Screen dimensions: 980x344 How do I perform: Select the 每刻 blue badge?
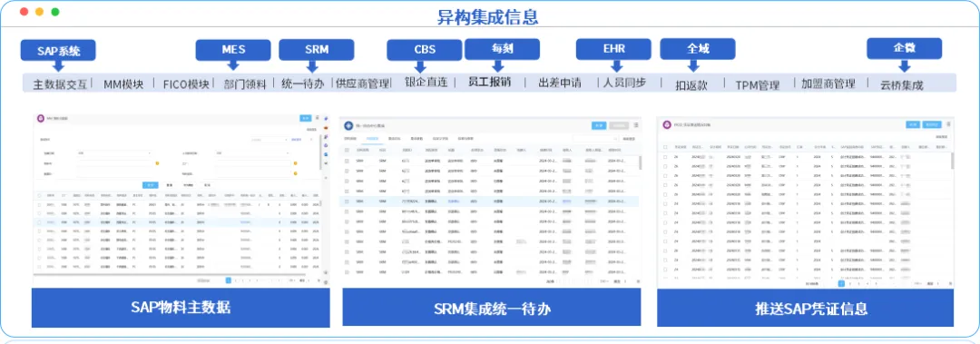point(502,49)
